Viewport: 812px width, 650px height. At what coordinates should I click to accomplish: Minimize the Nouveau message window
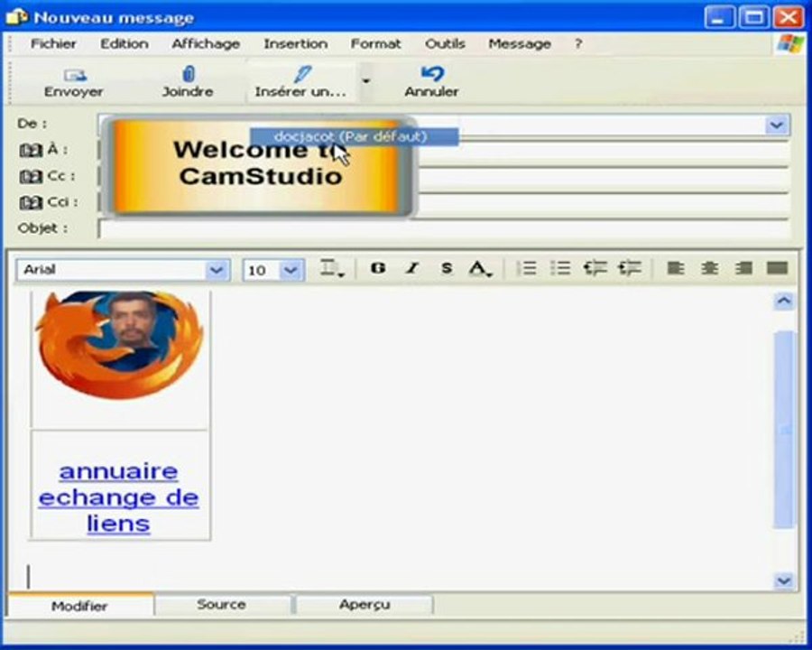719,17
